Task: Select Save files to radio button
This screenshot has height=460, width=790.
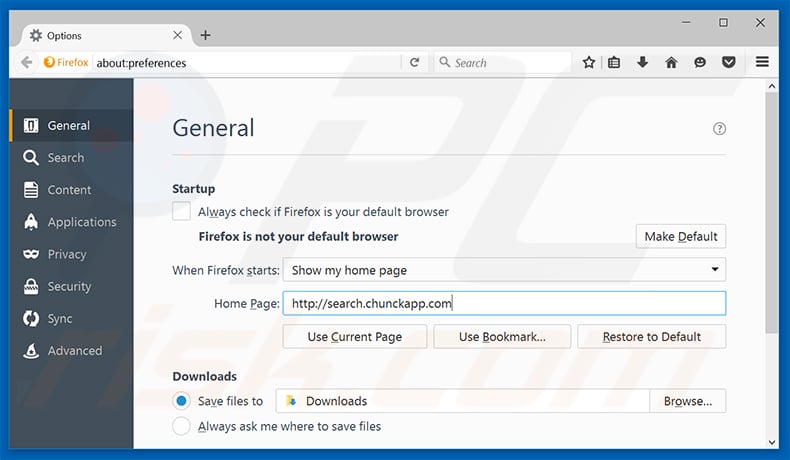Action: 181,401
